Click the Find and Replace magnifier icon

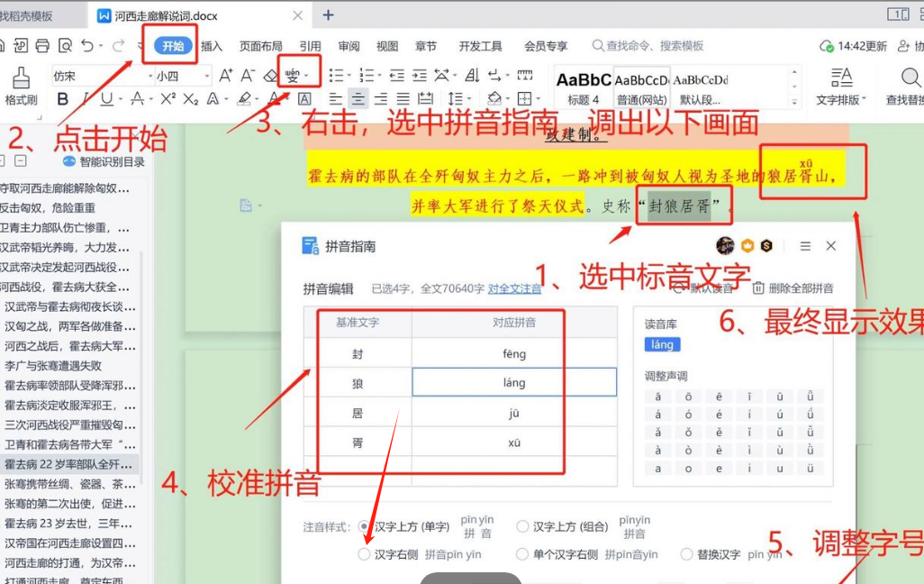point(910,78)
